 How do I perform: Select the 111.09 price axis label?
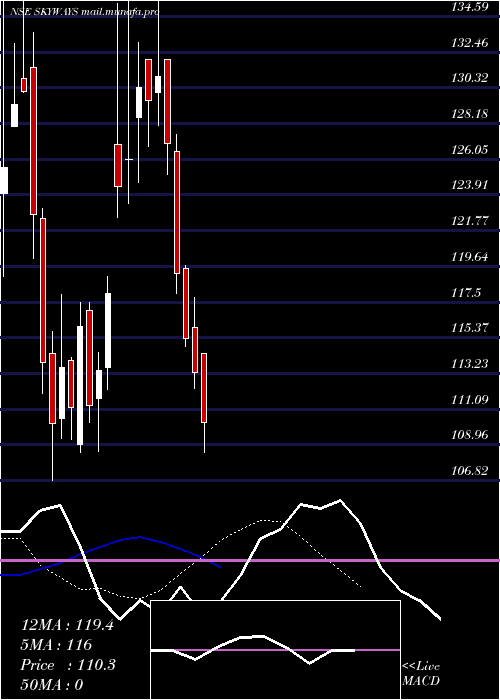point(469,399)
